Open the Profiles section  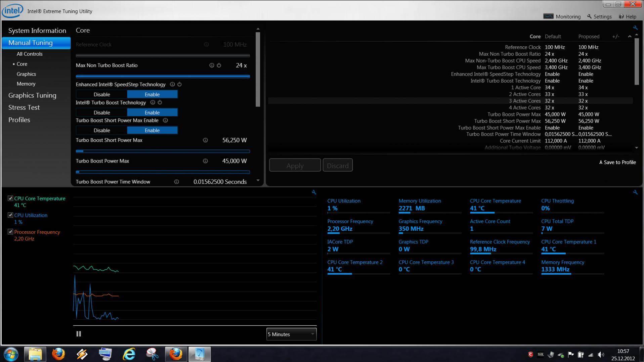19,120
